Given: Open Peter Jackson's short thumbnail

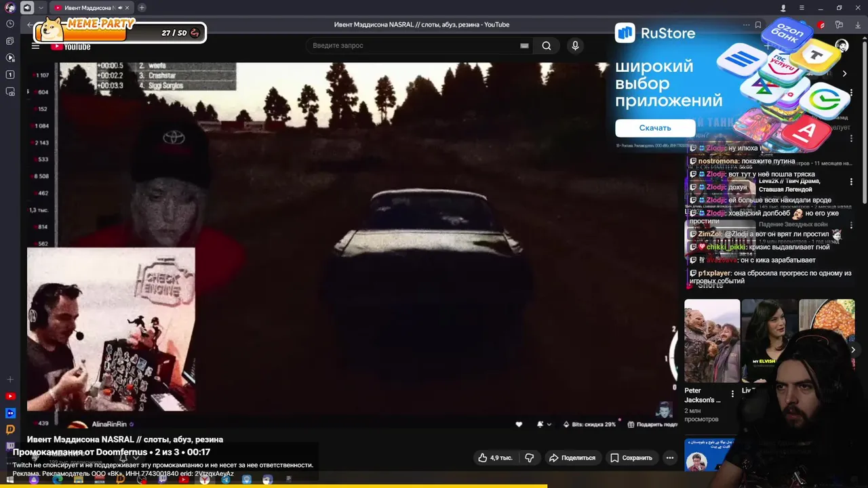Looking at the screenshot, I should coord(711,341).
